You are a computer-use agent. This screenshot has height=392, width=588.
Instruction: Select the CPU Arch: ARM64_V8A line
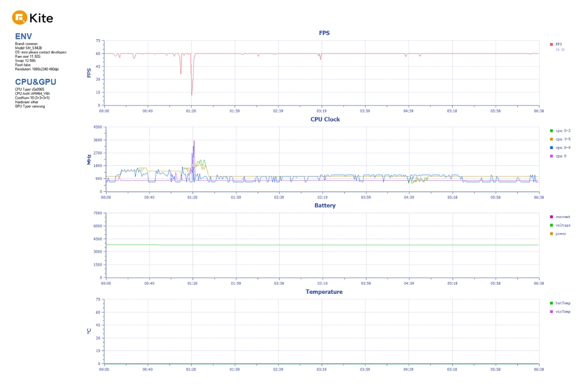pyautogui.click(x=32, y=94)
